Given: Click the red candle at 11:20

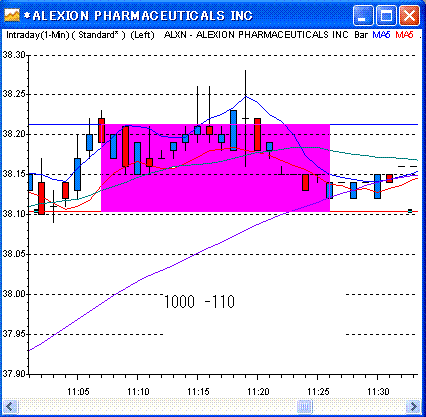Looking at the screenshot, I should pos(257,134).
